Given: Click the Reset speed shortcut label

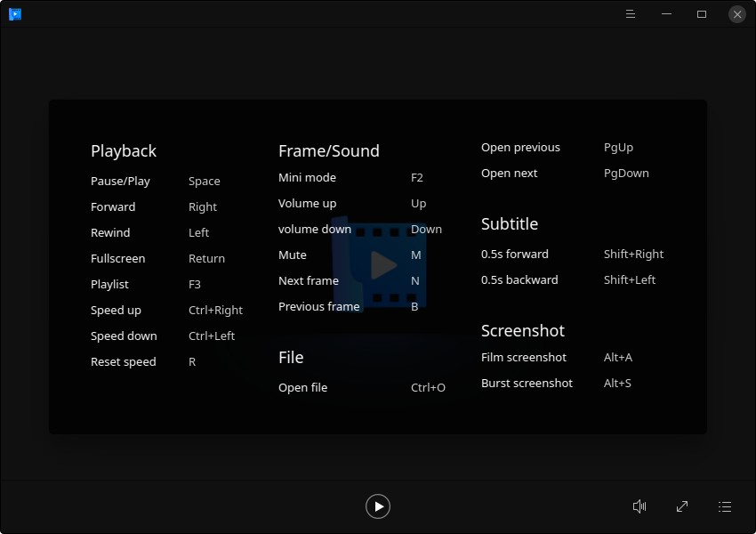Looking at the screenshot, I should tap(123, 362).
